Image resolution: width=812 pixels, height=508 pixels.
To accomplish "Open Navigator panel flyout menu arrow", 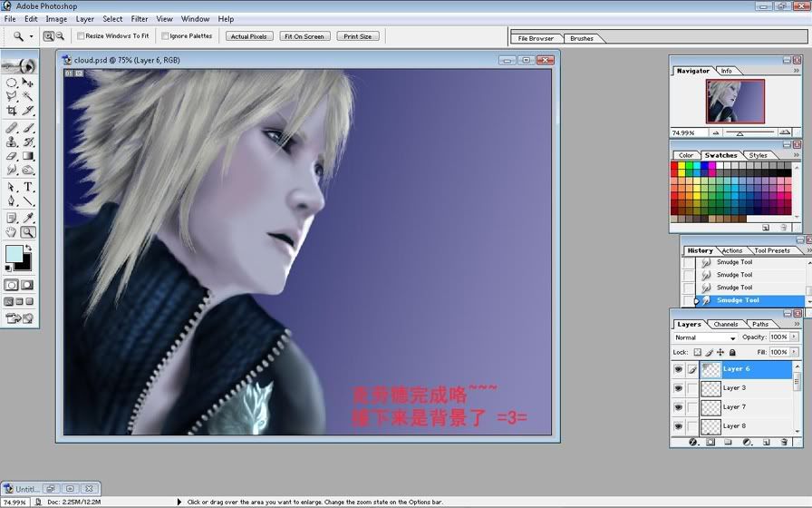I will [797, 71].
